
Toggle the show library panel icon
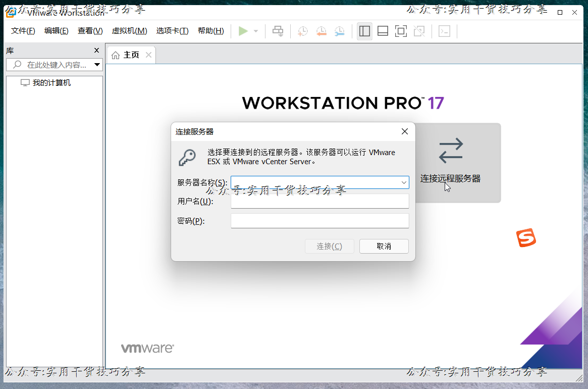[364, 31]
